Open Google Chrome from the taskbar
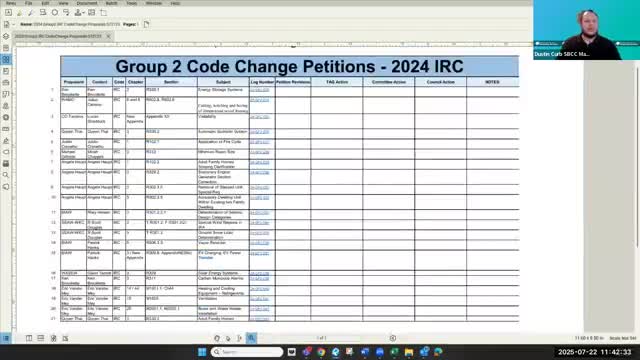Screen dimensions: 640x360 [x=321, y=352]
